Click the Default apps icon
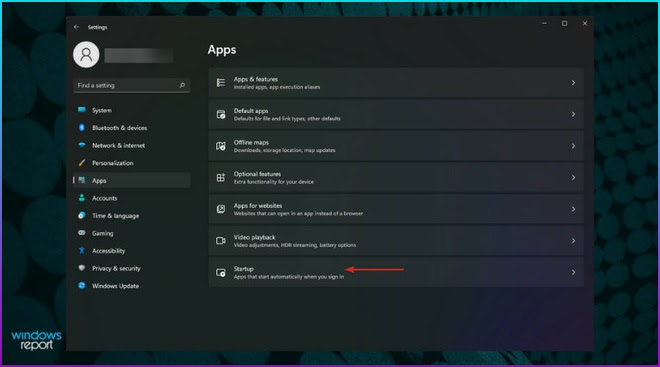660x367 pixels. 221,114
